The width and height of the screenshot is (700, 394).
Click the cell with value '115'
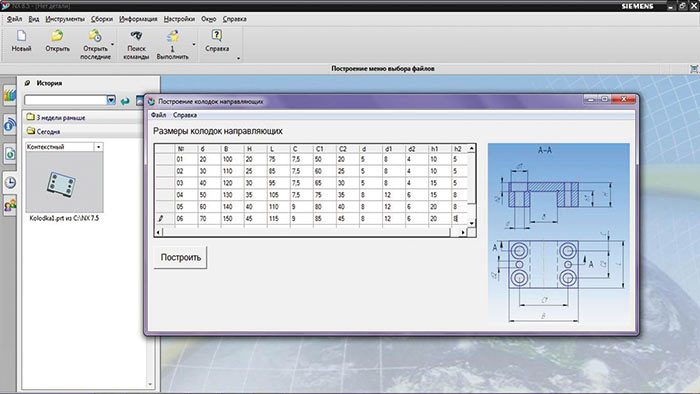279,219
